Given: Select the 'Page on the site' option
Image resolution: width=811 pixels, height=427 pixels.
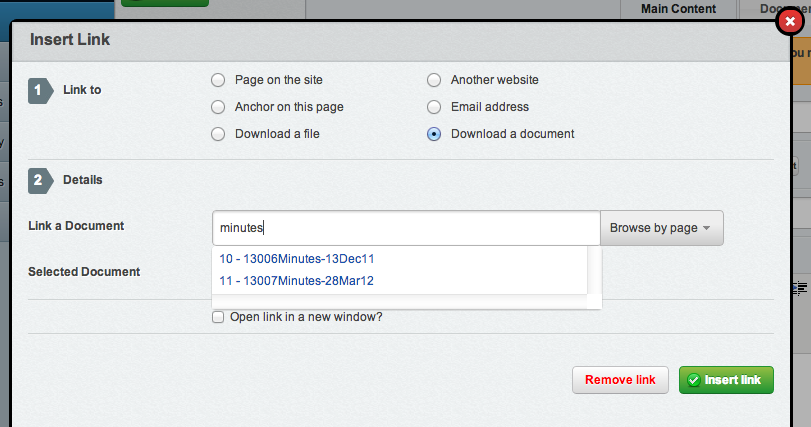Looking at the screenshot, I should coord(218,80).
